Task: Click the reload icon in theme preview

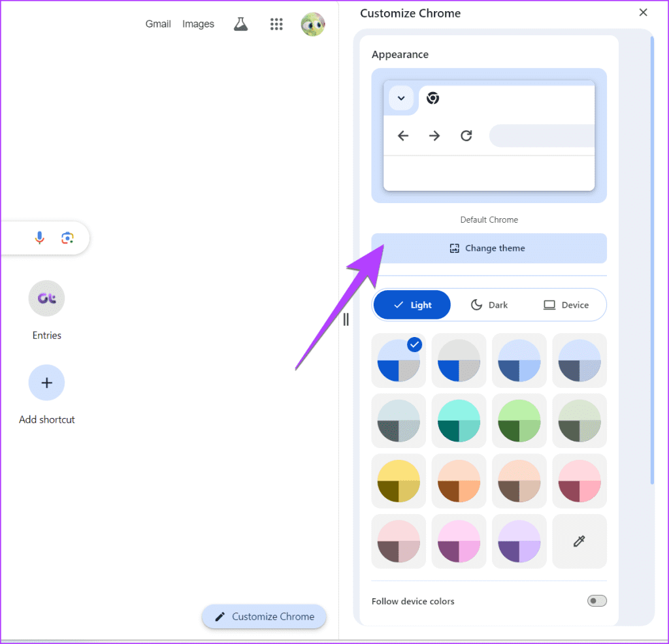Action: (466, 136)
